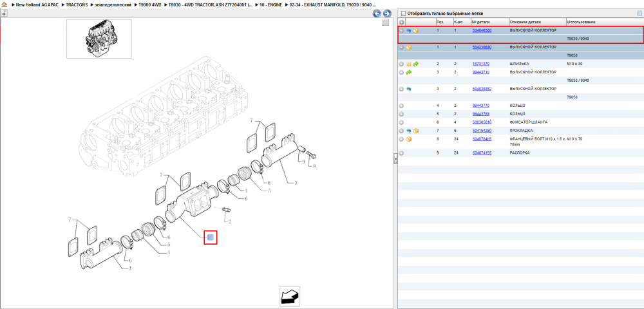Go to the previous illustration with the back arrow

click(377, 14)
